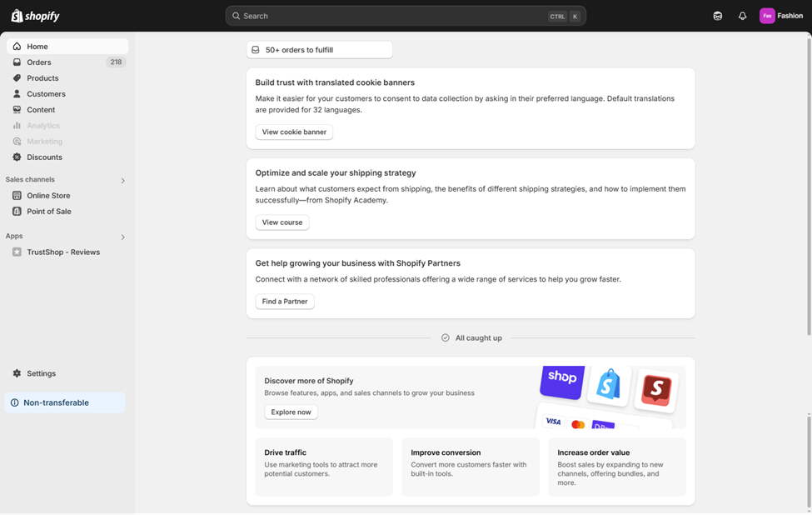Click the All caught up checkmark

[446, 337]
